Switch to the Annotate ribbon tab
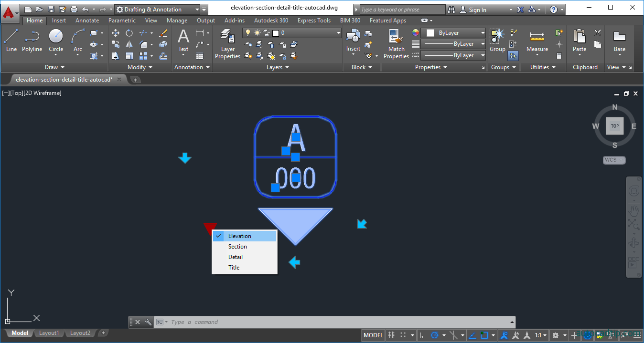This screenshot has height=343, width=644. 87,21
